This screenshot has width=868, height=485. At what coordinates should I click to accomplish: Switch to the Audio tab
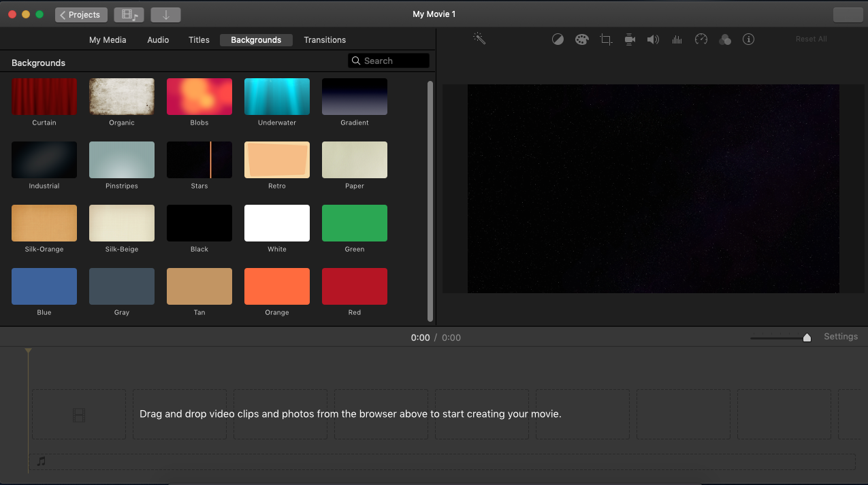point(158,40)
